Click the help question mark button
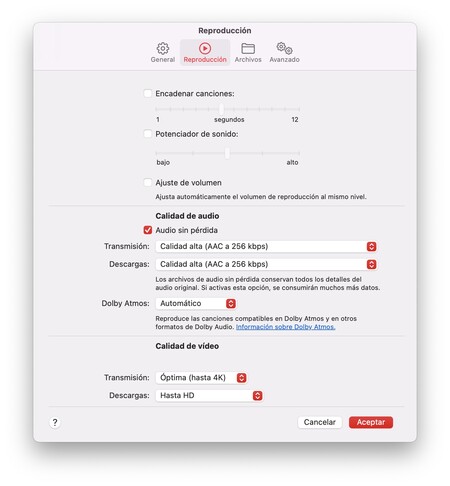The height and width of the screenshot is (486, 450). (55, 422)
